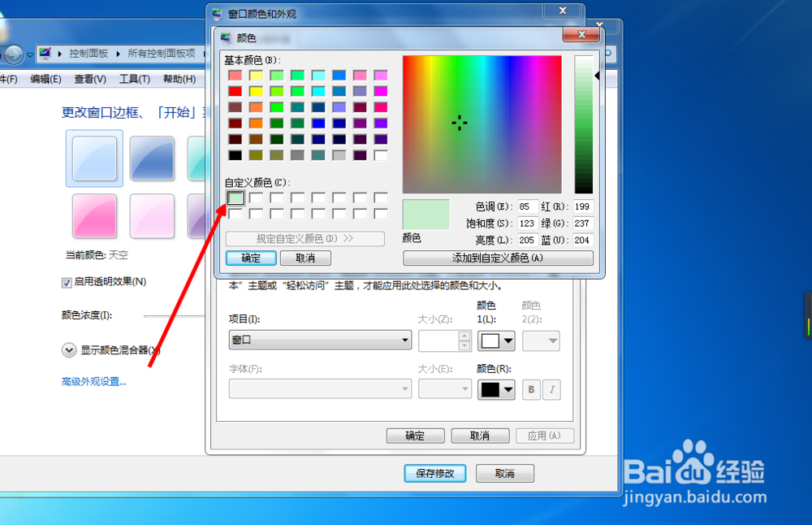The width and height of the screenshot is (812, 525).
Task: Click the light green 颜色 preview box
Action: 426,215
